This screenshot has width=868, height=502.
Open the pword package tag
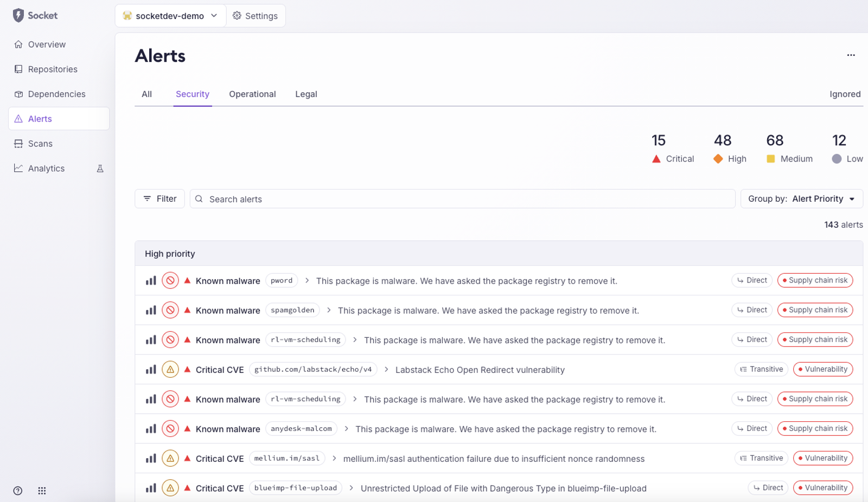coord(282,281)
